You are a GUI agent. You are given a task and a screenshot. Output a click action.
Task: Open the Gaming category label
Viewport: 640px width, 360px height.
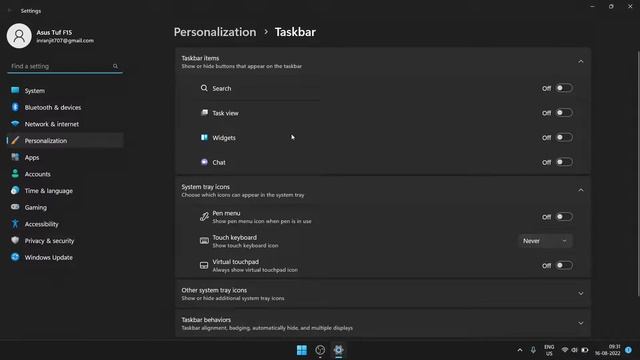[x=36, y=207]
